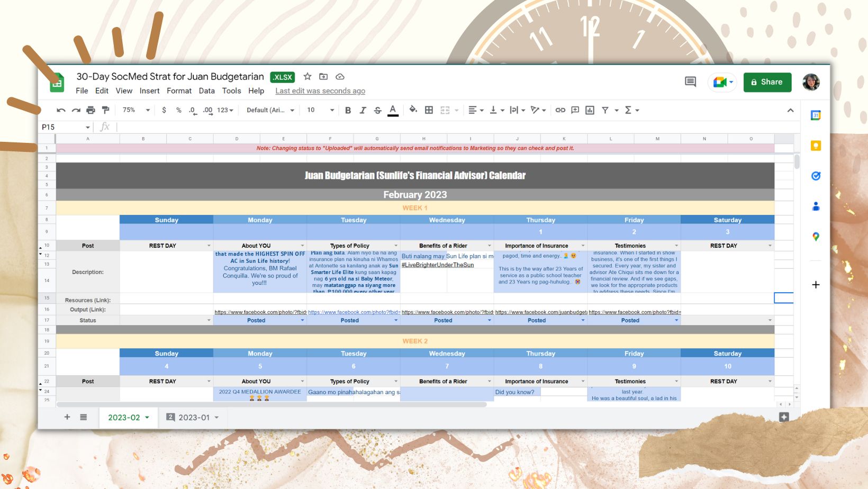The height and width of the screenshot is (489, 868).
Task: Select the 2023-02 sheet tab
Action: pyautogui.click(x=129, y=418)
